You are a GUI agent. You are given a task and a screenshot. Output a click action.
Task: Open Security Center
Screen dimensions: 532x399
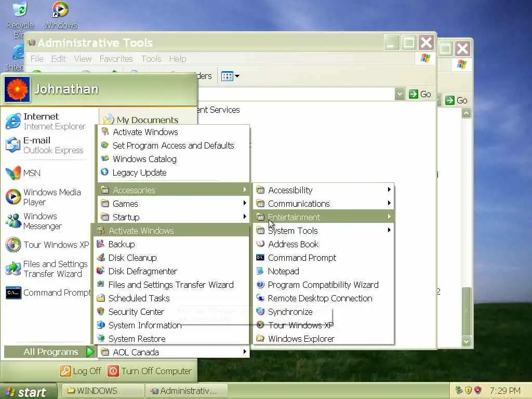tap(171, 312)
